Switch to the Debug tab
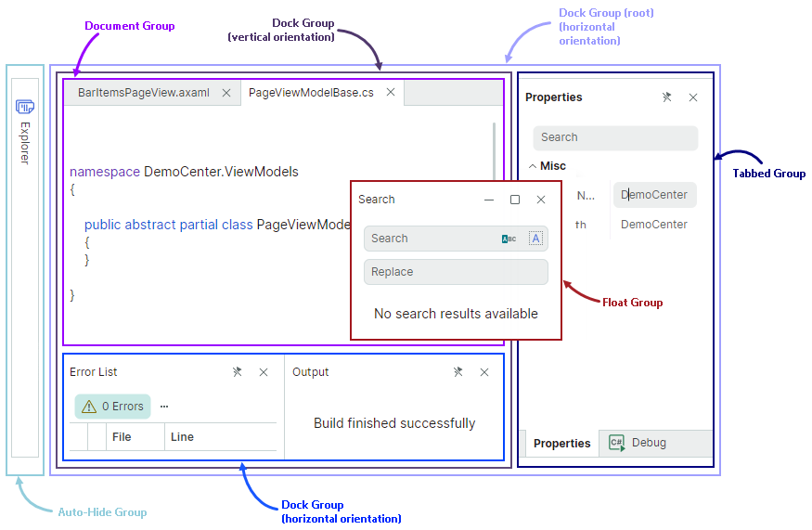 point(638,443)
